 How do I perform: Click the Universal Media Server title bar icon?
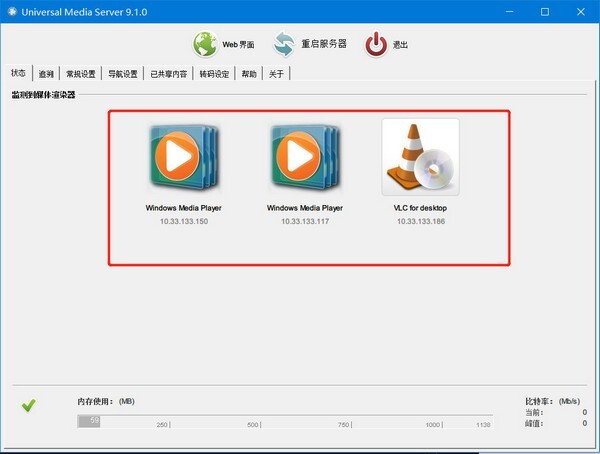coord(12,11)
